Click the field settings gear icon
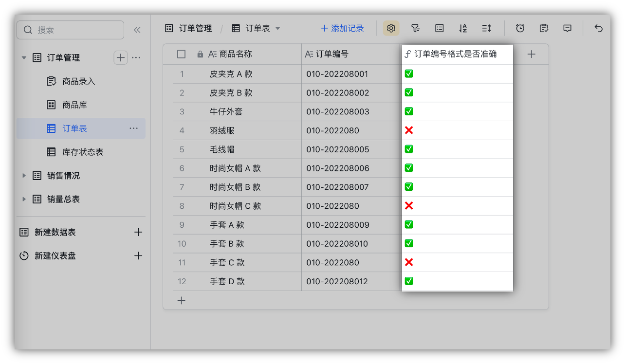Screen dimensions: 625x364 [391, 28]
